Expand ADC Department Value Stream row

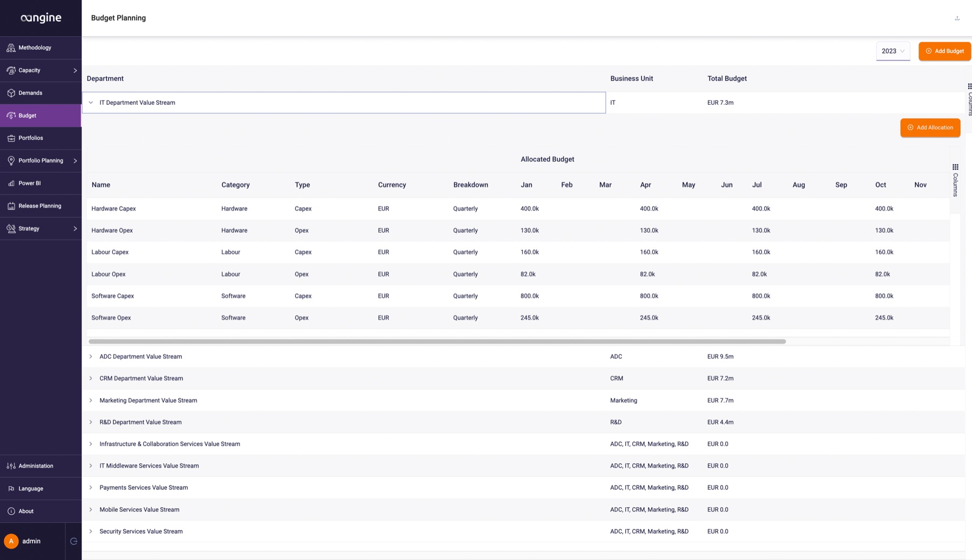click(91, 356)
